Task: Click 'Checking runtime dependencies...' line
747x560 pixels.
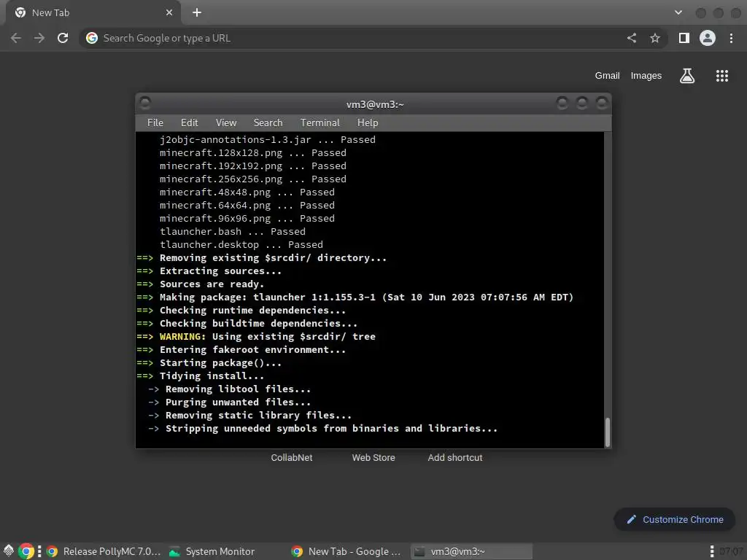Action: 252,311
